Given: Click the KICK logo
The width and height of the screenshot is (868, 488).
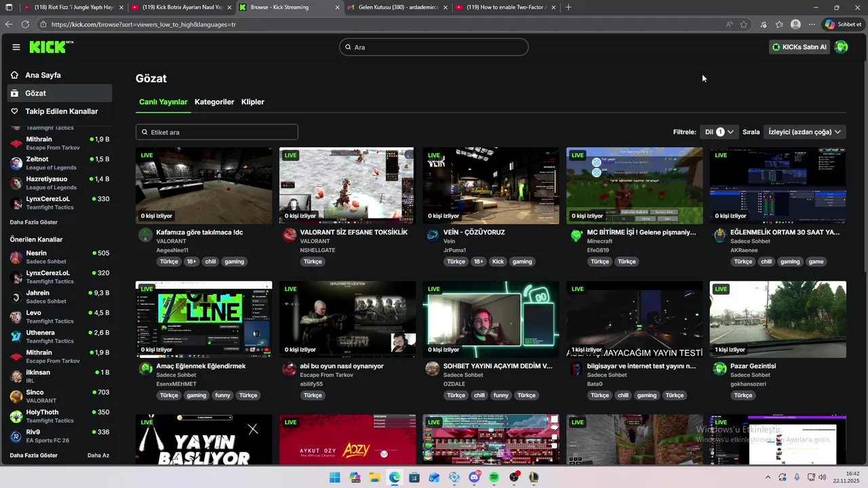Looking at the screenshot, I should coord(52,47).
